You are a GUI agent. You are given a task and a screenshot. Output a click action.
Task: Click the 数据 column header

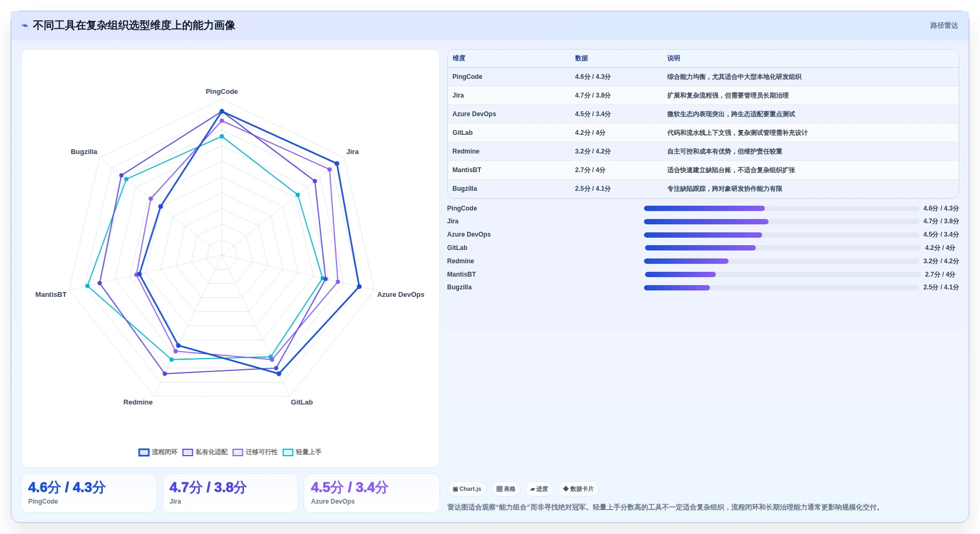[x=582, y=58]
